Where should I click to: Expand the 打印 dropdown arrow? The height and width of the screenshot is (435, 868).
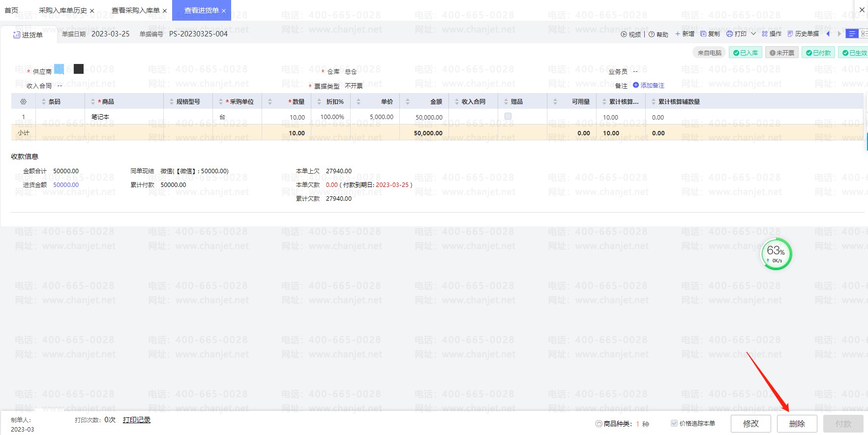(x=753, y=34)
